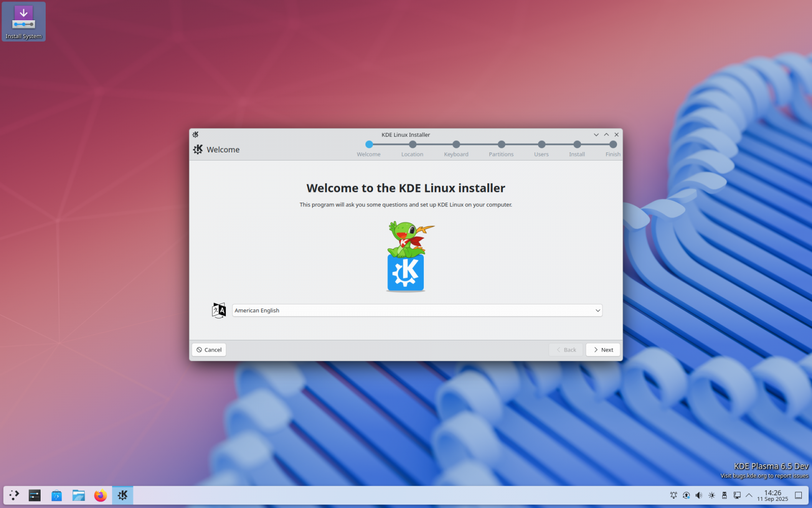Open the removable devices tray icon
The height and width of the screenshot is (508, 812).
pyautogui.click(x=724, y=495)
